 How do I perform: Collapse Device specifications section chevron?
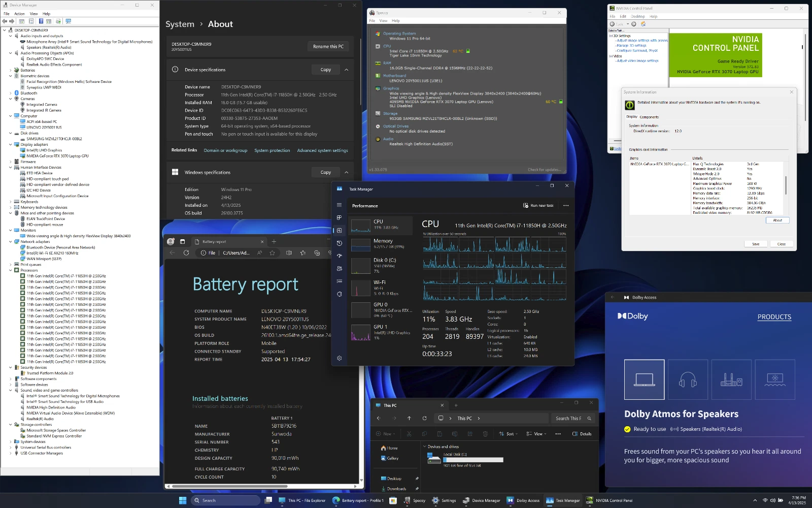coord(347,70)
